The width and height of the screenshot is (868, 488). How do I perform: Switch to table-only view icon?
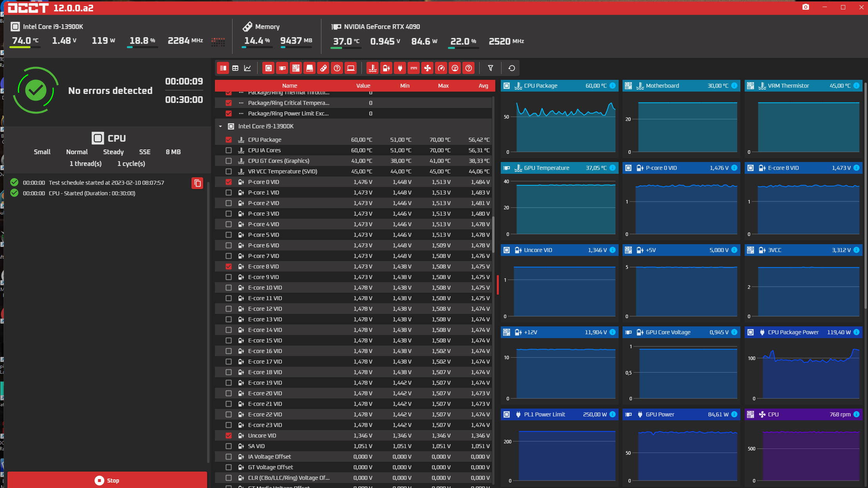pyautogui.click(x=235, y=68)
